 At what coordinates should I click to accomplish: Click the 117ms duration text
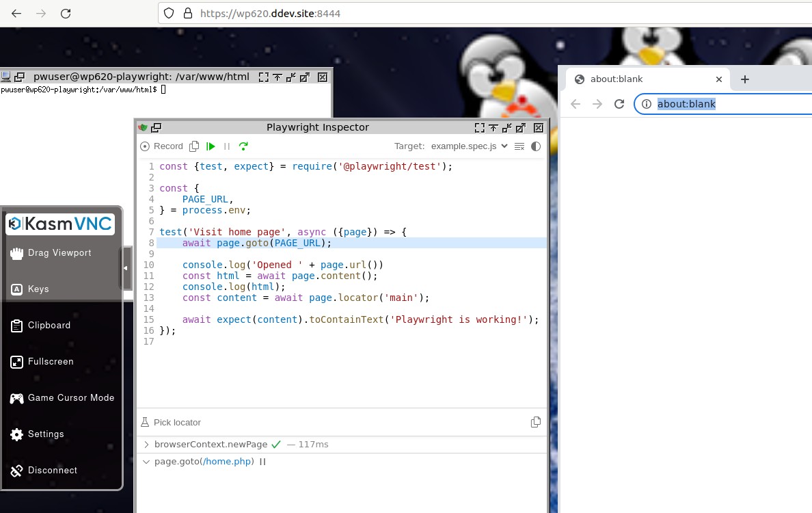(313, 445)
